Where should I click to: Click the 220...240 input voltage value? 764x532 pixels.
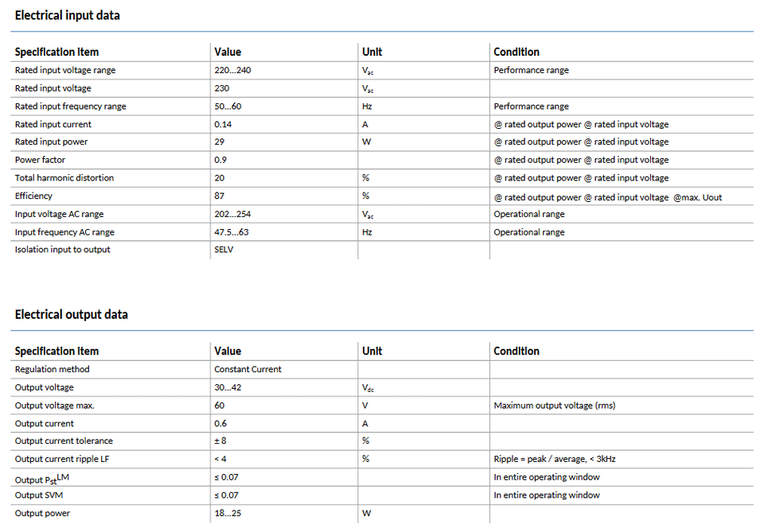[232, 70]
